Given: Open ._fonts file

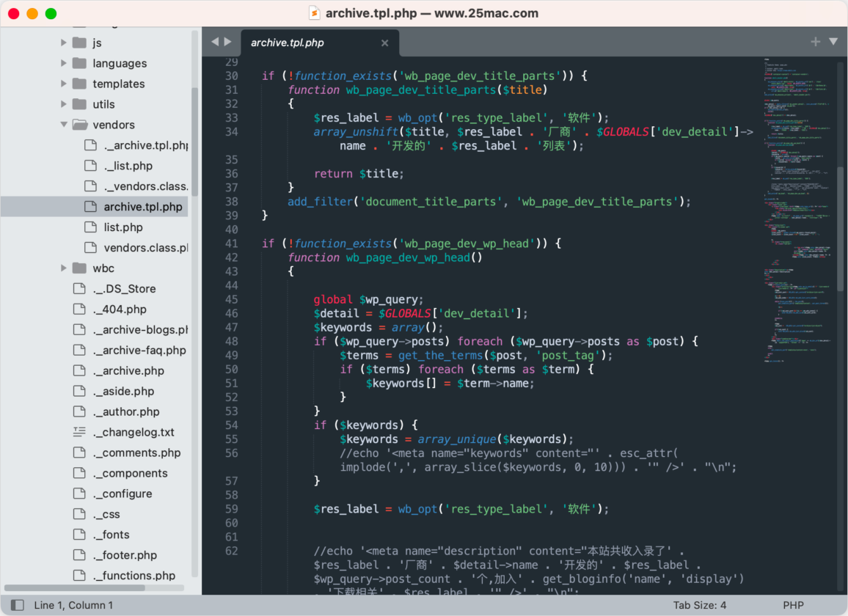Looking at the screenshot, I should tap(111, 535).
